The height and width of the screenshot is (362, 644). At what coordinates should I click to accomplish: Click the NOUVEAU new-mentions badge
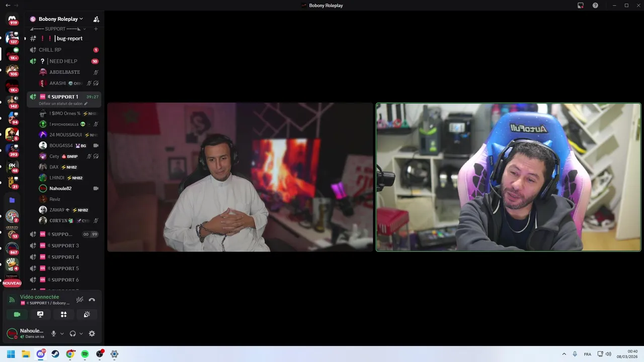12,283
